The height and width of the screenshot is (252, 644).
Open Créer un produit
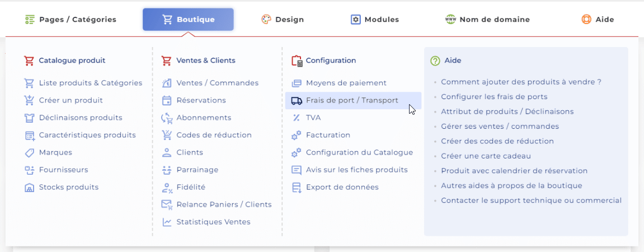[x=70, y=100]
